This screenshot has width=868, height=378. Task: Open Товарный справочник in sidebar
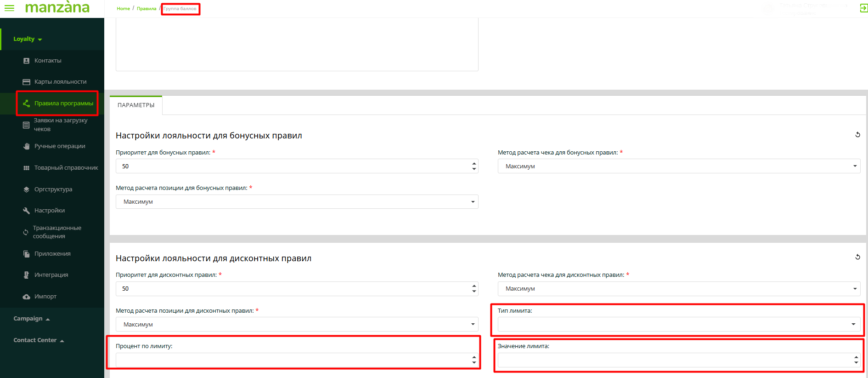[x=66, y=168]
